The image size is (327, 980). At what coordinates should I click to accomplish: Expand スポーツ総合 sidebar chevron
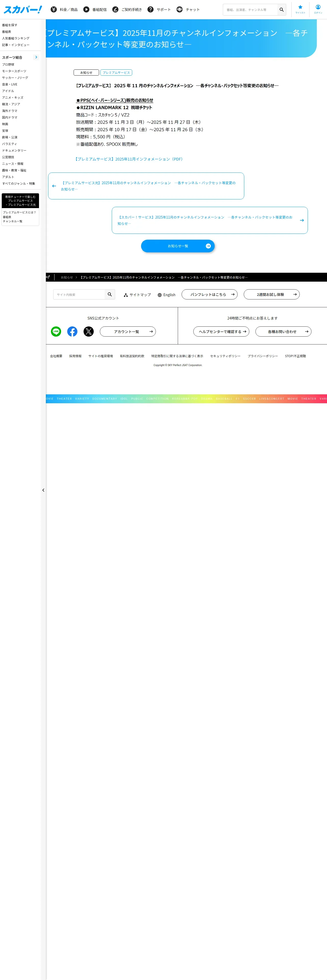click(x=36, y=57)
